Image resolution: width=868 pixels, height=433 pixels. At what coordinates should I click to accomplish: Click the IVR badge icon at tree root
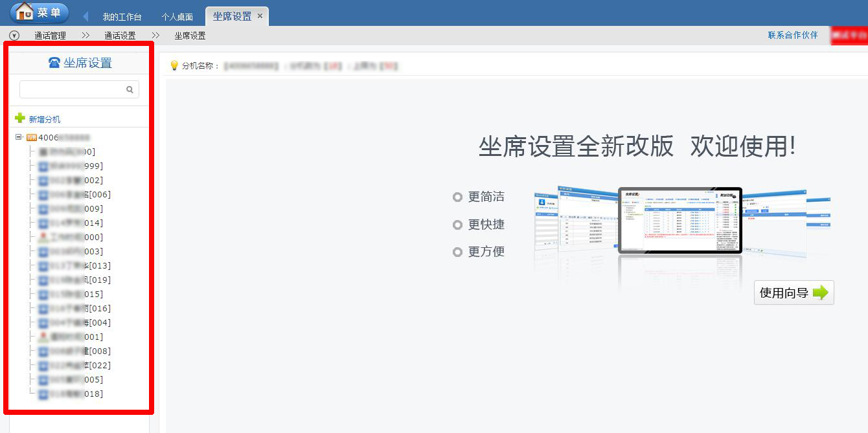(31, 137)
